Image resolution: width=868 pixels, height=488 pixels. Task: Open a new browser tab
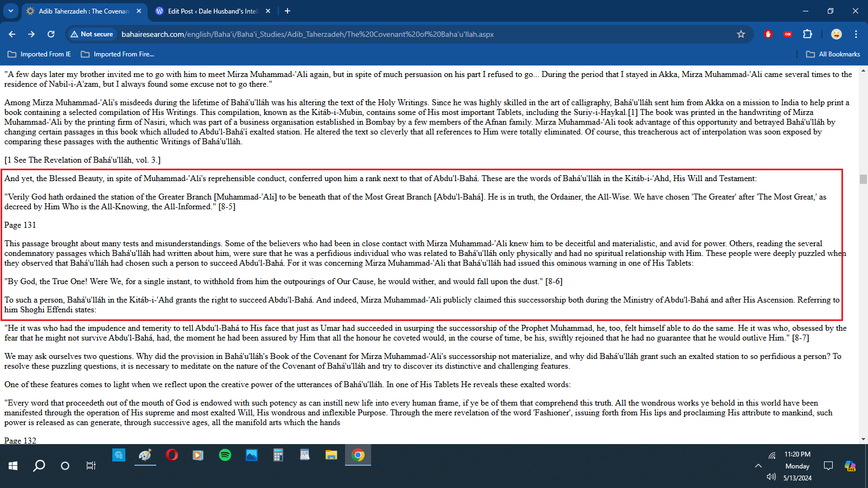tap(288, 11)
